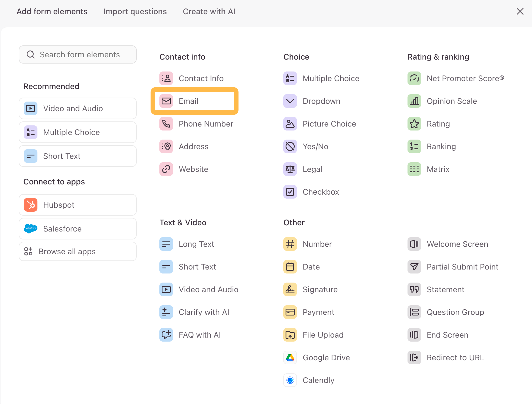Click the Email envelope icon
Screen dimensions: 532x404
[x=166, y=101]
